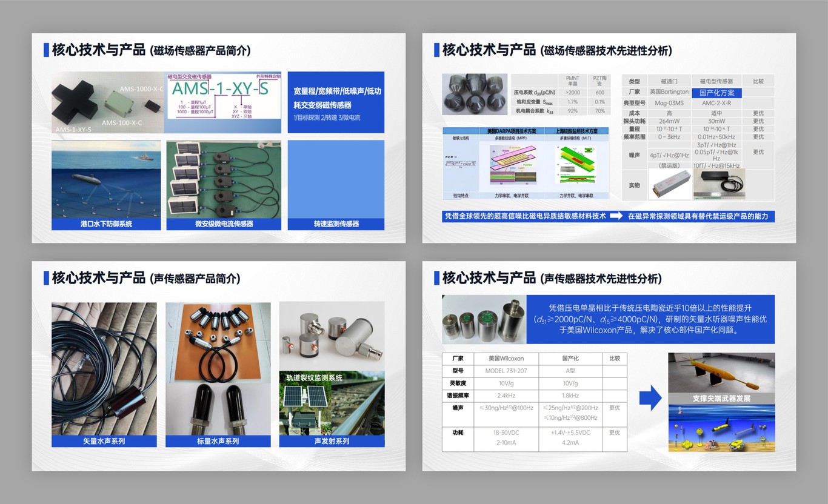Click the MODEL 731-207 cell
This screenshot has height=504, width=828.
pyautogui.click(x=506, y=371)
